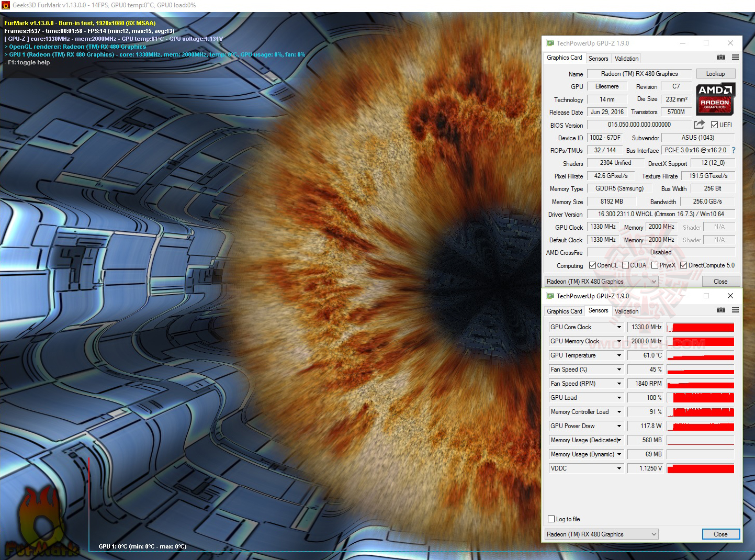The height and width of the screenshot is (560, 755).
Task: Click the Name field 'Radeon (TM) RX 480 Graphics'
Action: pyautogui.click(x=639, y=74)
